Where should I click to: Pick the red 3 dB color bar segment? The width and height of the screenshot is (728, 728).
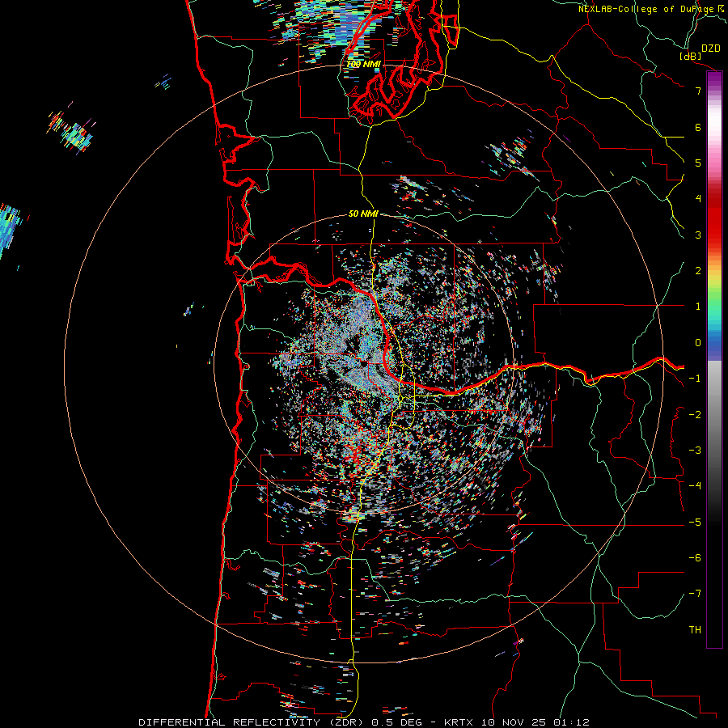tap(714, 227)
